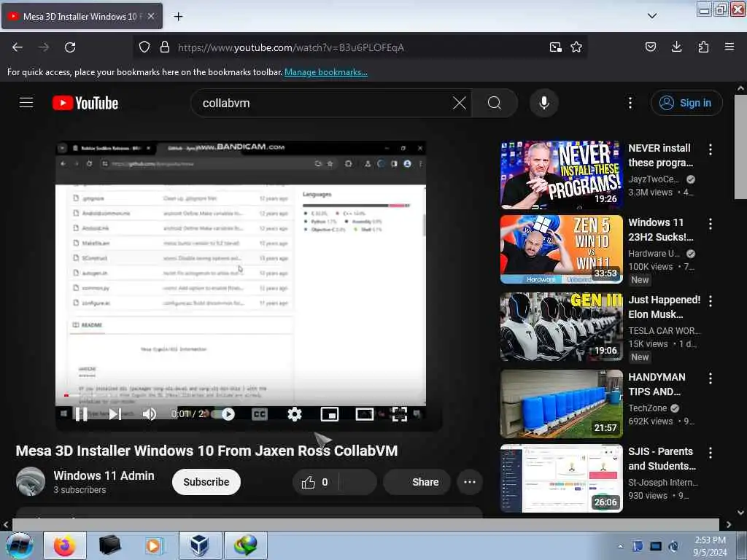Go to YouTube home via logo
This screenshot has height=560, width=747.
pos(85,103)
